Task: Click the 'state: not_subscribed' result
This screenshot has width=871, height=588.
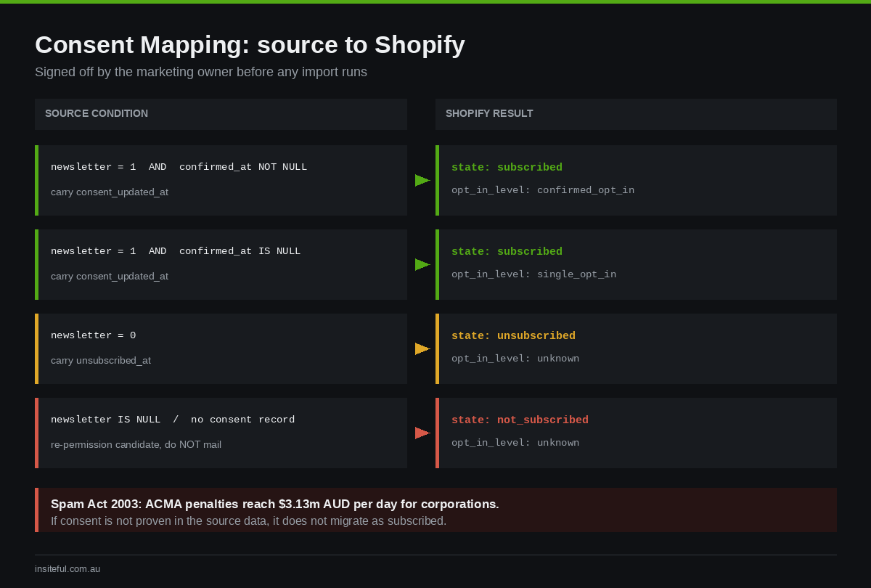Action: 520,420
